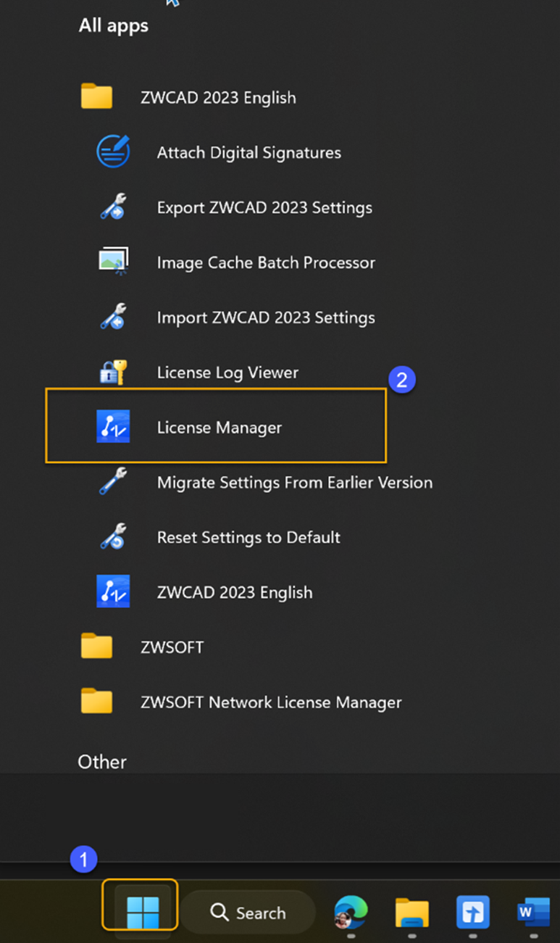Click the Export ZWCAD 2023 Settings wrench icon
The height and width of the screenshot is (943, 560).
click(113, 207)
